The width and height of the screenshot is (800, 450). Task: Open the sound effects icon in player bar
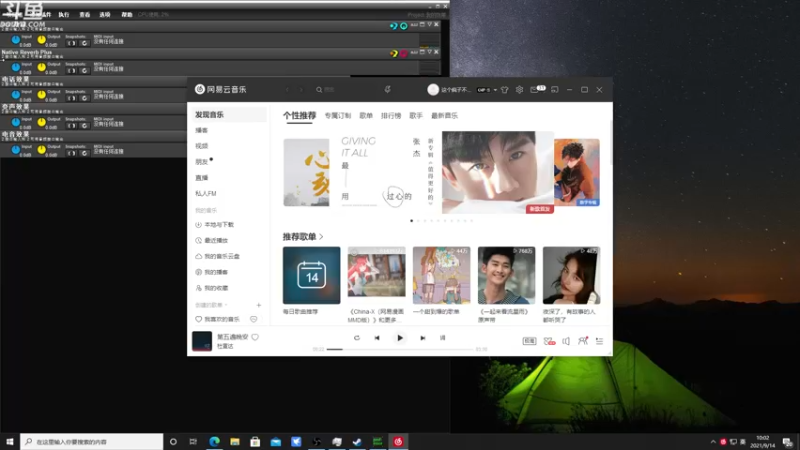pos(549,341)
